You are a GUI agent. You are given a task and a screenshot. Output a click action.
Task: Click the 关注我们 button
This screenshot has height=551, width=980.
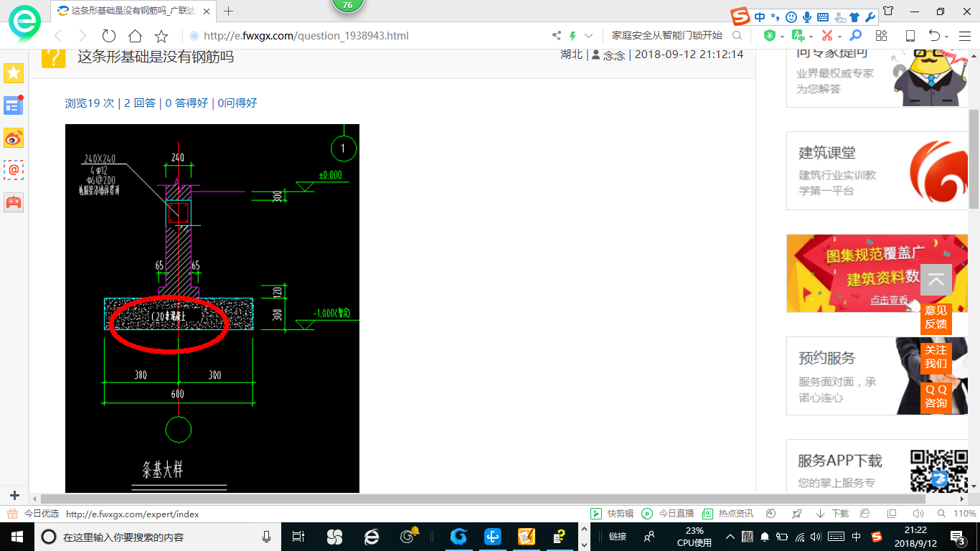(x=936, y=357)
